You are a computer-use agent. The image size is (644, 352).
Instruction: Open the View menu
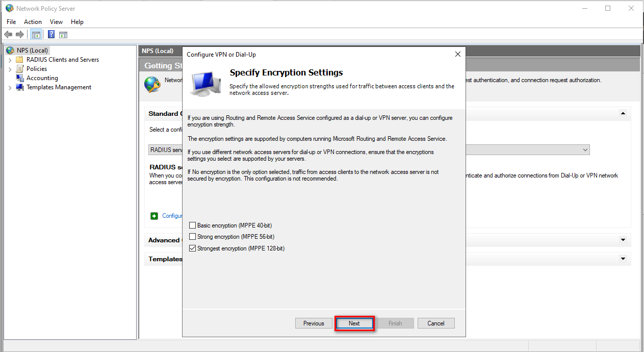[56, 22]
